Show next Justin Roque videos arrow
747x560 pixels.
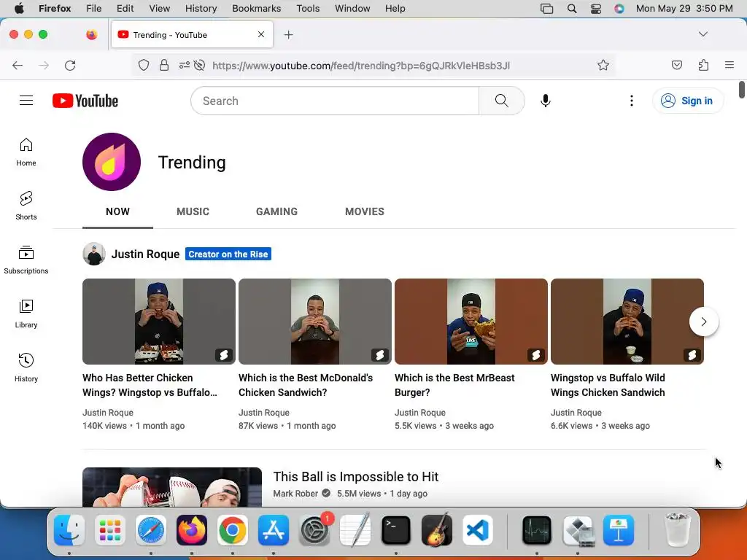pyautogui.click(x=704, y=322)
